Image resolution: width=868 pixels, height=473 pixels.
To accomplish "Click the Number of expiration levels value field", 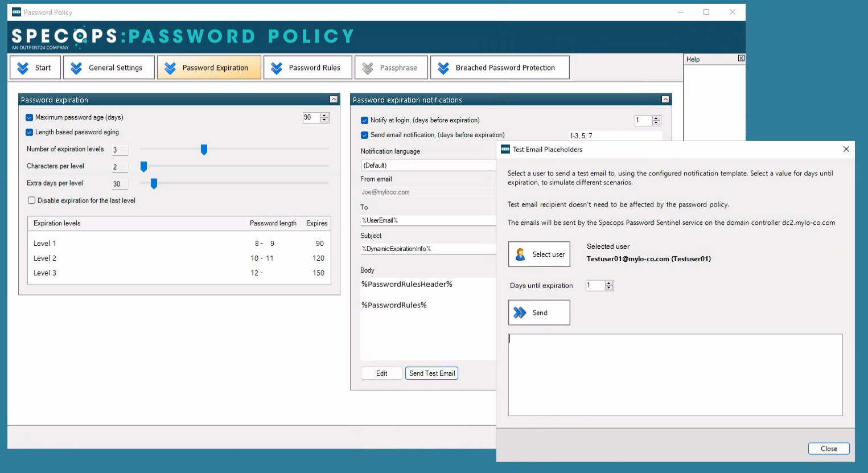I will click(x=120, y=150).
